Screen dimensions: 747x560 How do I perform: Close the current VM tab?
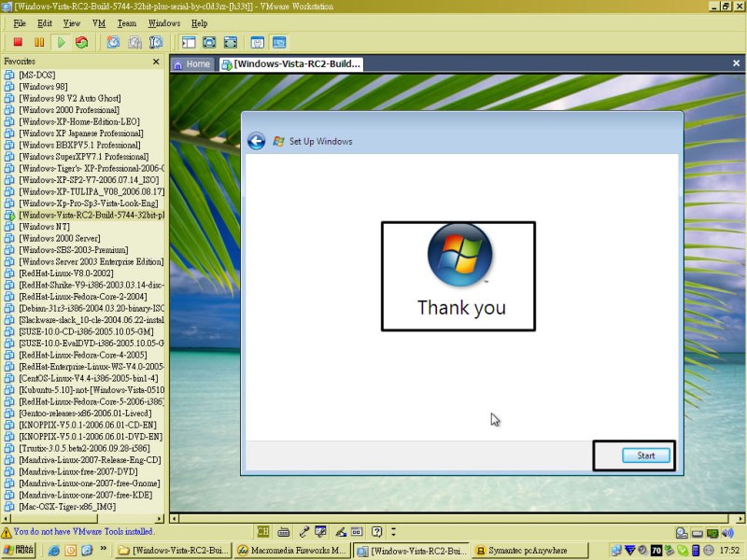[x=736, y=63]
